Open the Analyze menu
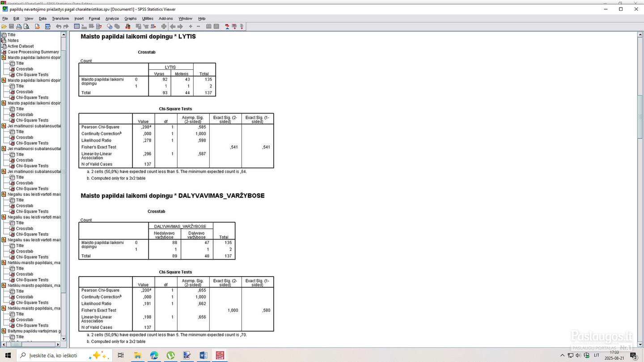644x362 pixels. [112, 19]
